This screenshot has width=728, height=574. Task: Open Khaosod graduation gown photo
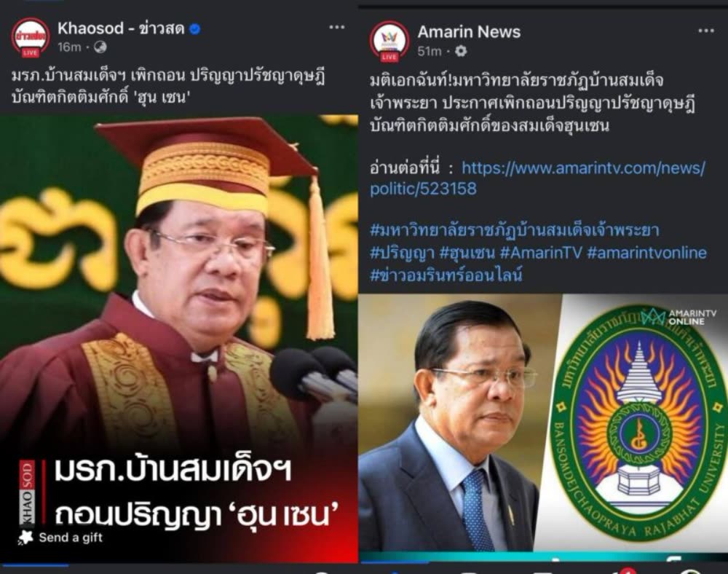click(179, 338)
